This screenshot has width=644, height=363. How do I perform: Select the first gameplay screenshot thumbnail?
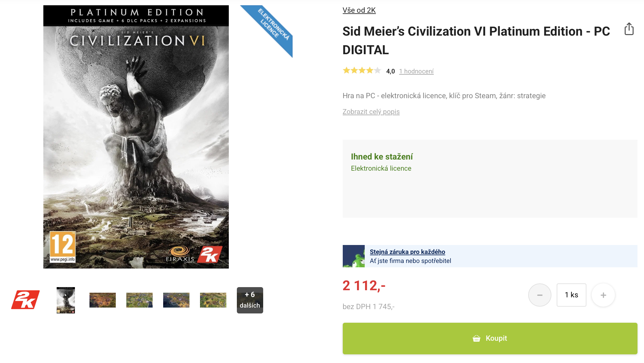tap(102, 300)
